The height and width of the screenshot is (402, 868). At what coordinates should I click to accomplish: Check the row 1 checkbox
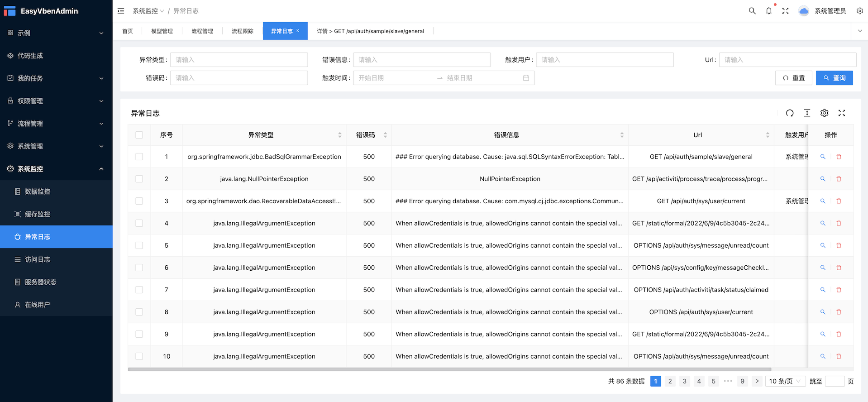click(139, 157)
